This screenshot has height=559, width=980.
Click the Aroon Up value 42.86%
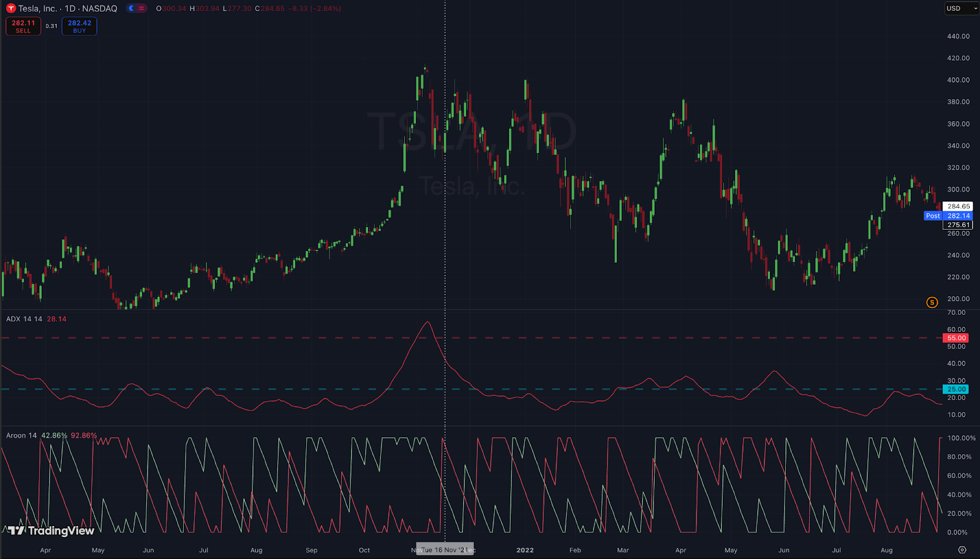tap(54, 435)
